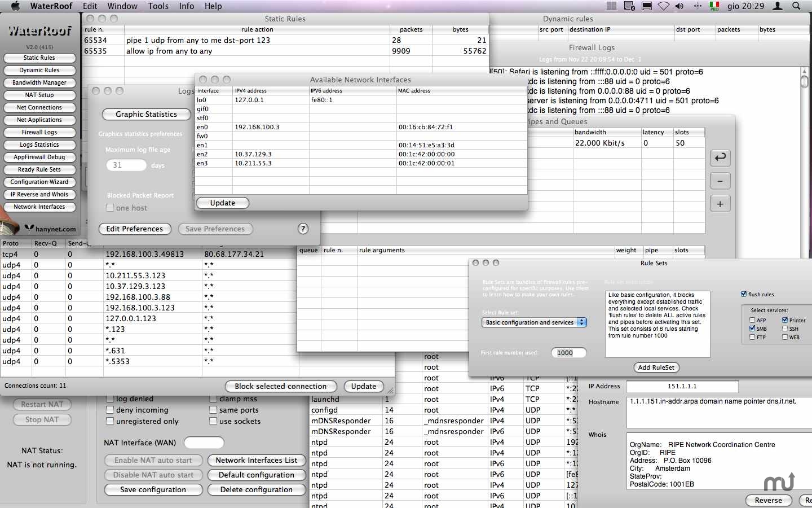812x508 pixels.
Task: Open the volume speaker menu
Action: (x=679, y=6)
